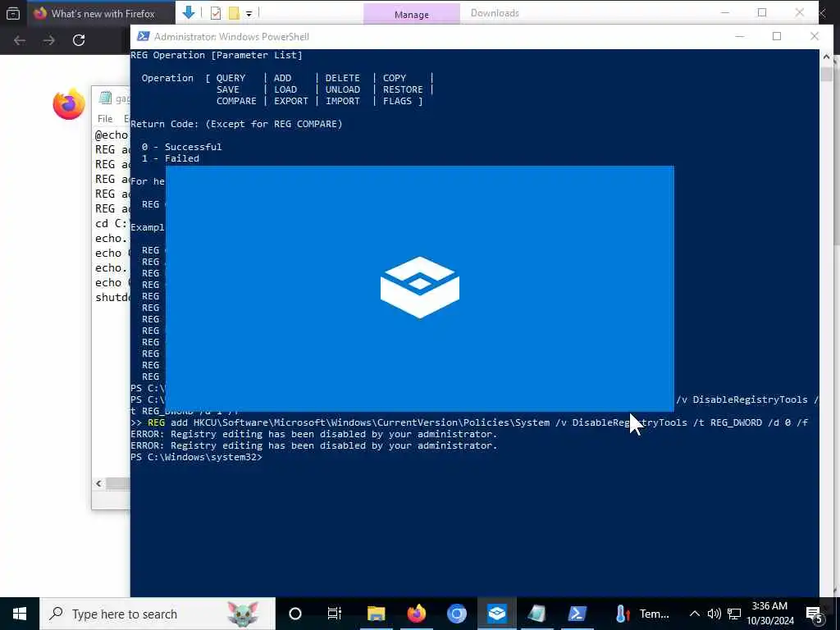The width and height of the screenshot is (840, 630).
Task: Click the DELETE operation text
Action: tap(342, 78)
